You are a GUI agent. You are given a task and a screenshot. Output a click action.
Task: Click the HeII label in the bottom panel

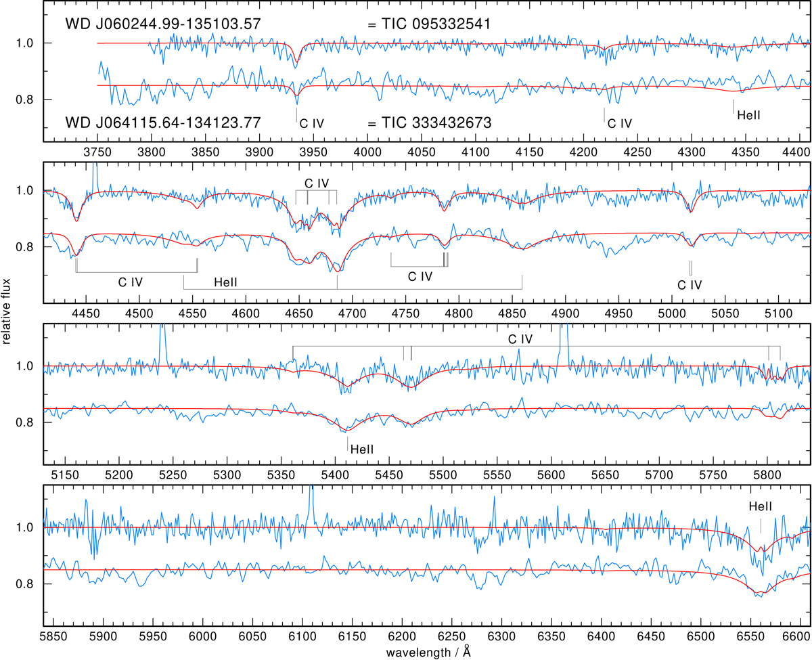761,506
